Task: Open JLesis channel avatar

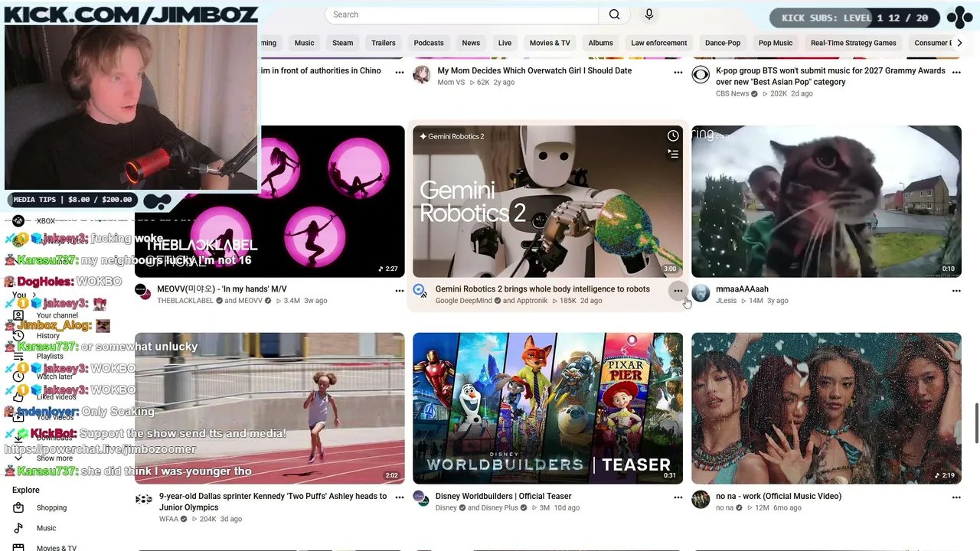Action: point(701,293)
